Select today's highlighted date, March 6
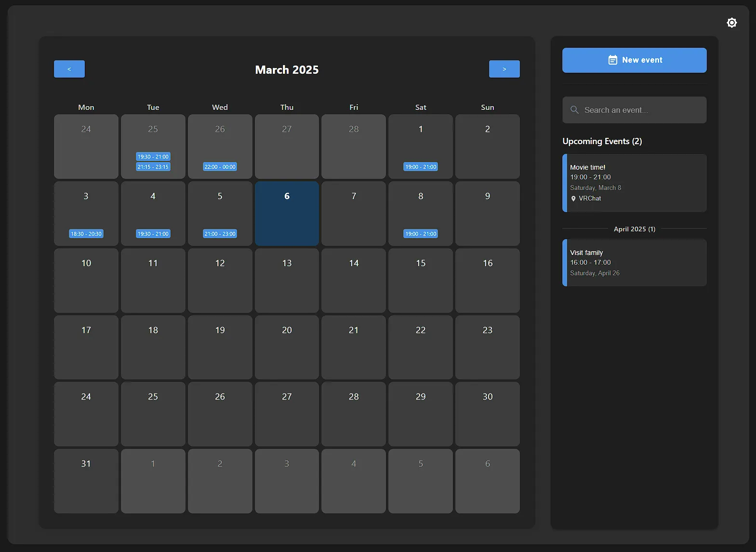The height and width of the screenshot is (552, 756). click(x=287, y=214)
